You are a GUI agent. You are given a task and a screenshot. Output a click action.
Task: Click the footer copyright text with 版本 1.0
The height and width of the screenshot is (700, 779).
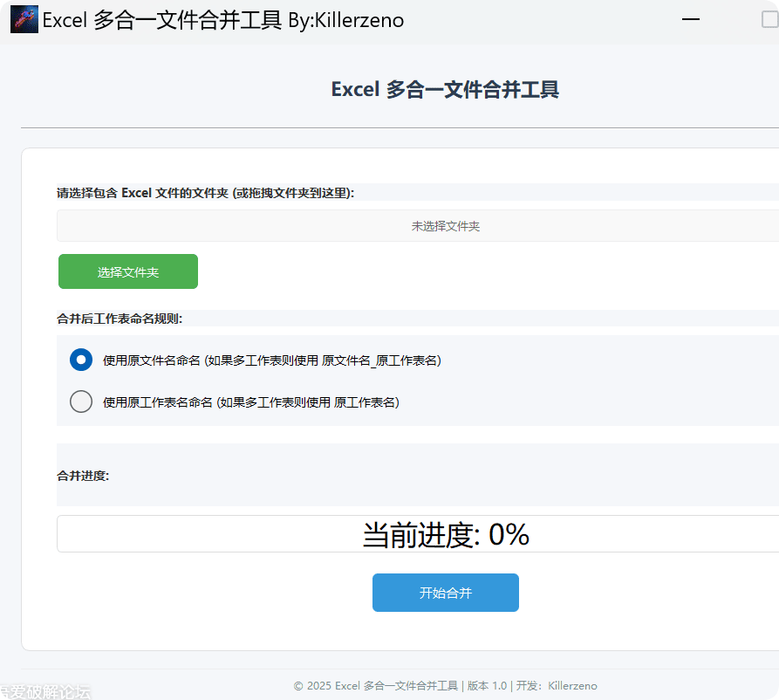point(445,686)
